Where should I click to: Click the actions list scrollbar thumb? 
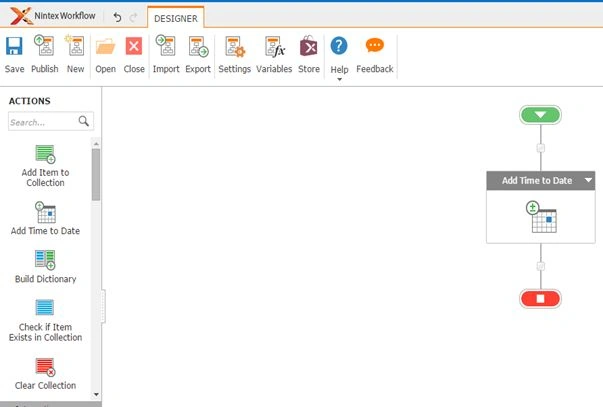coord(96,175)
